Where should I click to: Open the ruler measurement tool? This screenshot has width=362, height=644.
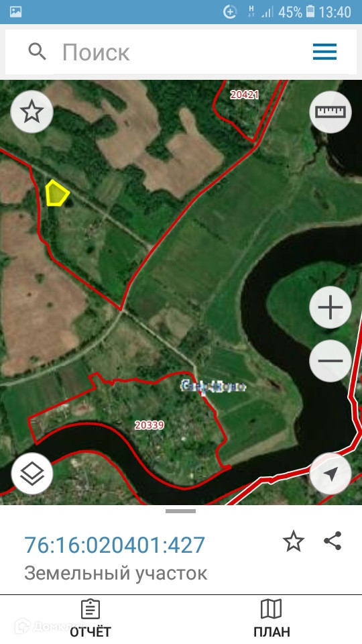click(330, 112)
